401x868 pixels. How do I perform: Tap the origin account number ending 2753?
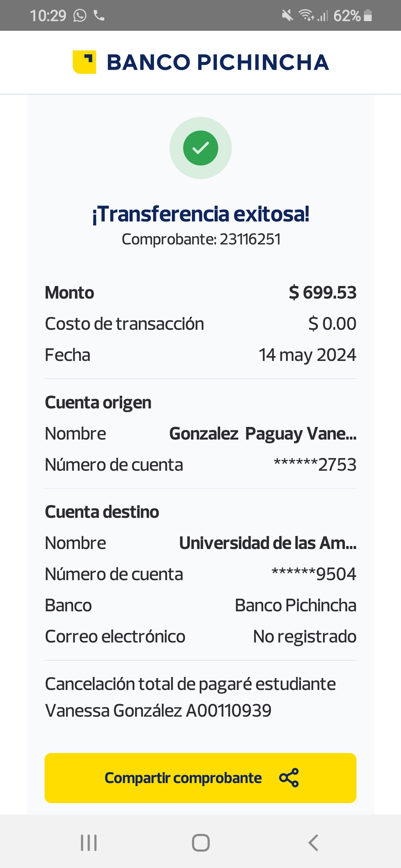[x=315, y=465]
